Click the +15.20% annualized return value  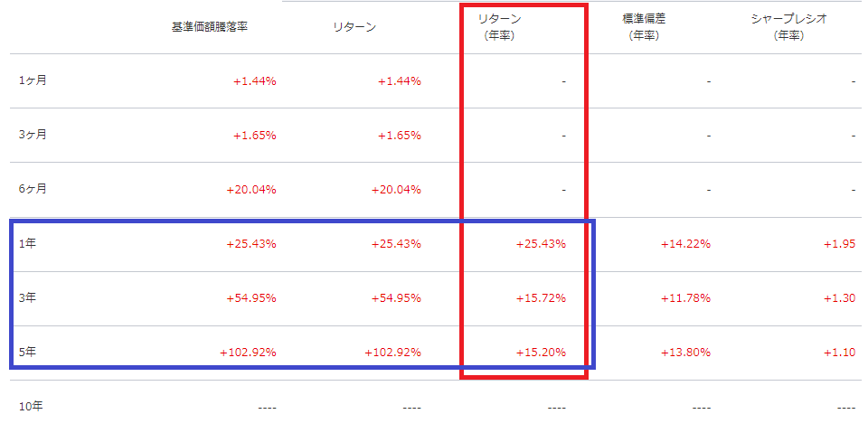point(541,353)
